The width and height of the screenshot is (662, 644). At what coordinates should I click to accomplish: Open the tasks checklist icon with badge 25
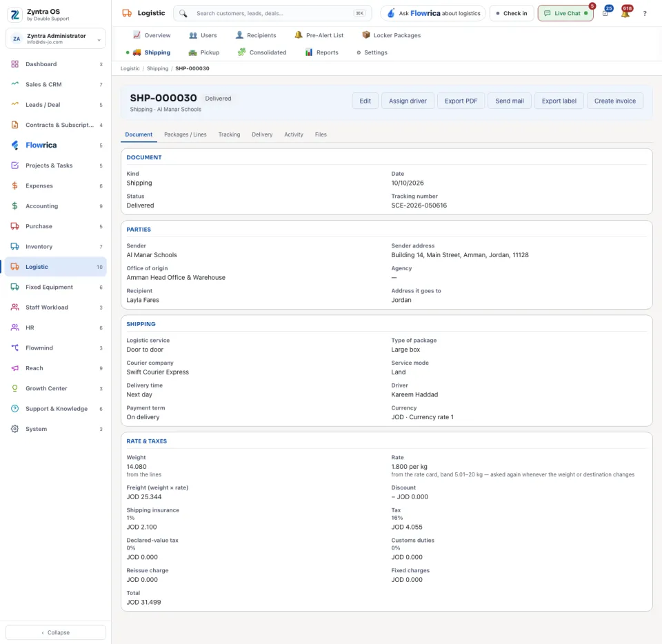(x=605, y=13)
